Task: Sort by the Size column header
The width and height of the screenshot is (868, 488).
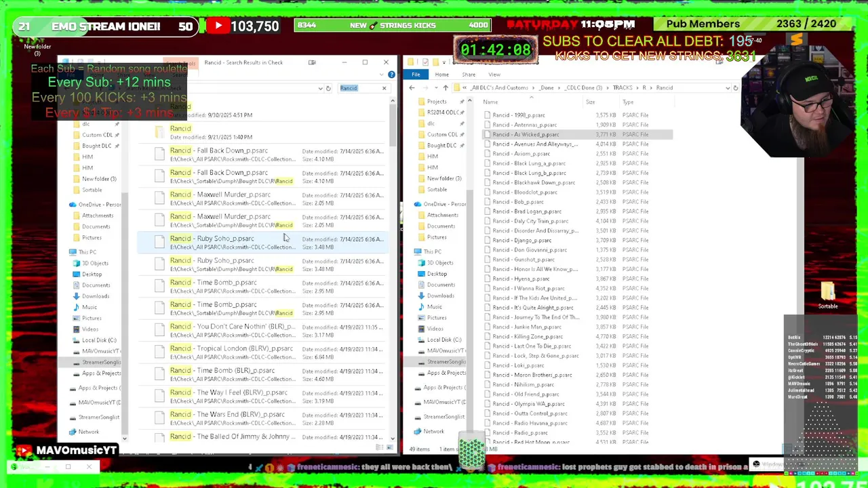Action: tap(590, 102)
